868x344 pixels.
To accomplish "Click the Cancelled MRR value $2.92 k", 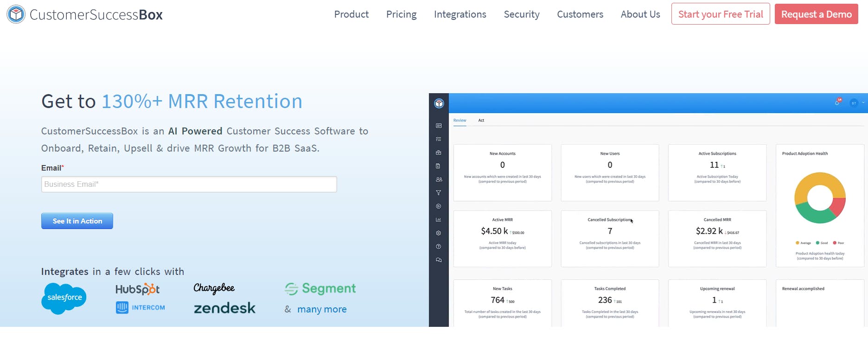I will coord(709,231).
